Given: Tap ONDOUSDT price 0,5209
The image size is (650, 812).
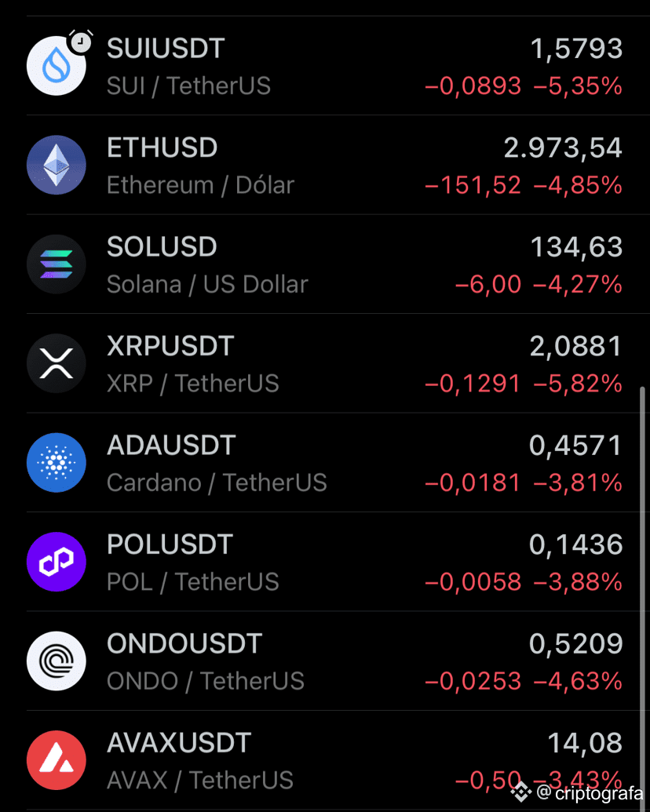Looking at the screenshot, I should [x=575, y=643].
